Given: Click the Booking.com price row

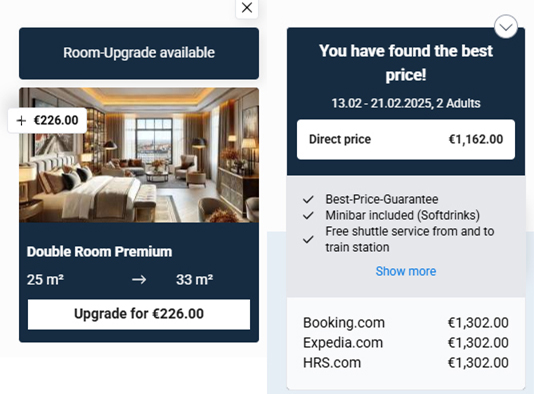Looking at the screenshot, I should tap(406, 322).
